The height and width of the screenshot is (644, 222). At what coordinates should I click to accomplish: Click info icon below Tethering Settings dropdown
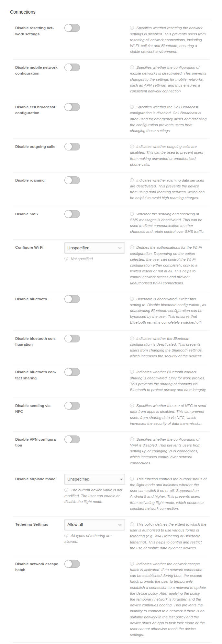(66, 536)
